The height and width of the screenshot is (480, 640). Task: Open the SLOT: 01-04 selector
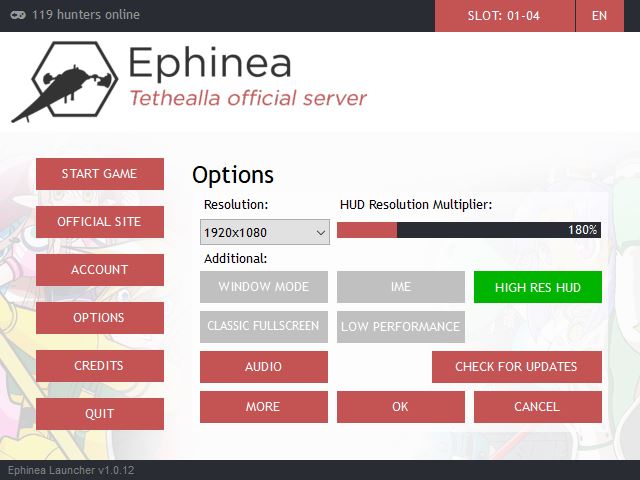click(x=504, y=16)
